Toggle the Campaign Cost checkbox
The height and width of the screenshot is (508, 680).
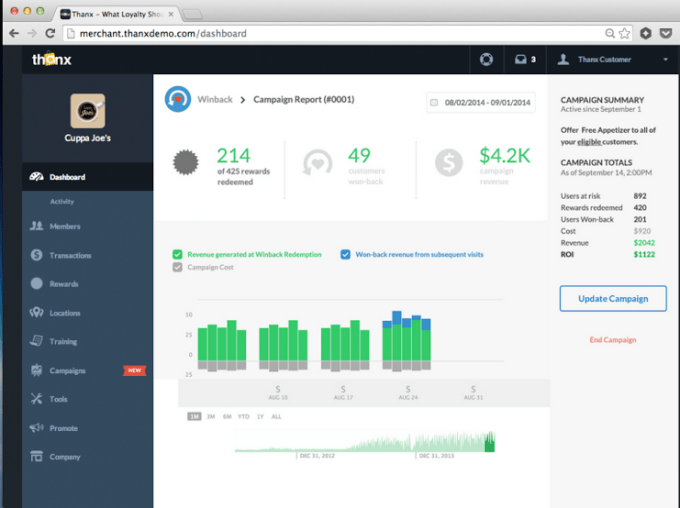pos(177,268)
